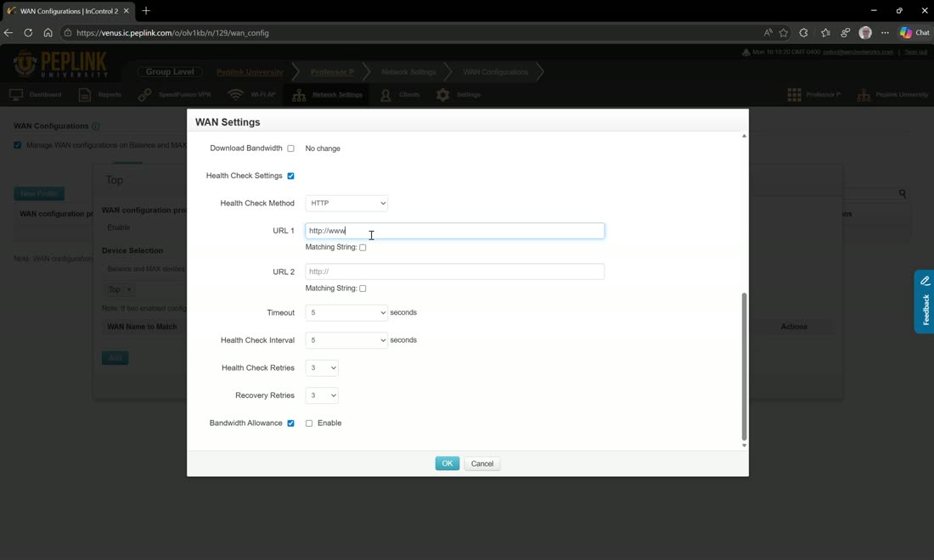Add this page to favorites star
The width and height of the screenshot is (934, 560).
pos(784,33)
